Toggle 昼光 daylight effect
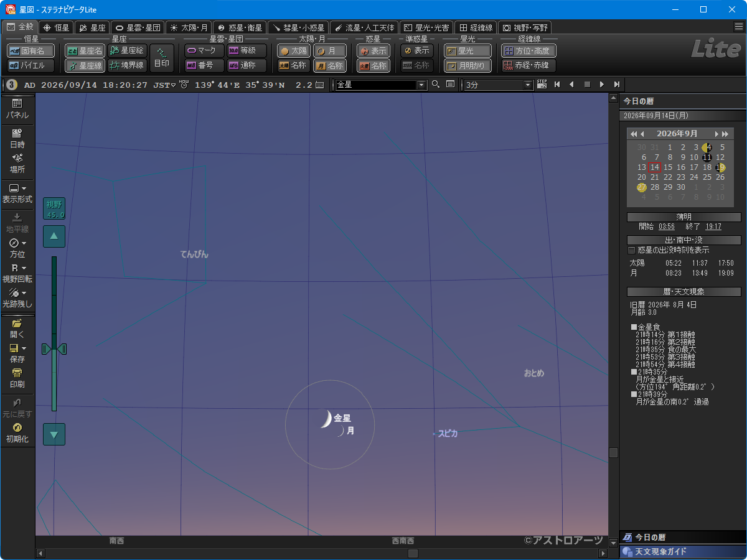Image resolution: width=747 pixels, height=560 pixels. tap(467, 51)
